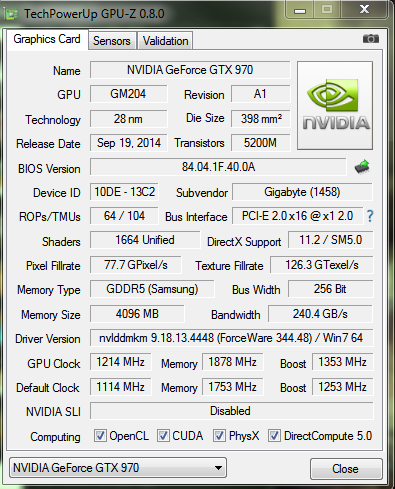
Task: Click the 28 nm Technology field
Action: 128,119
